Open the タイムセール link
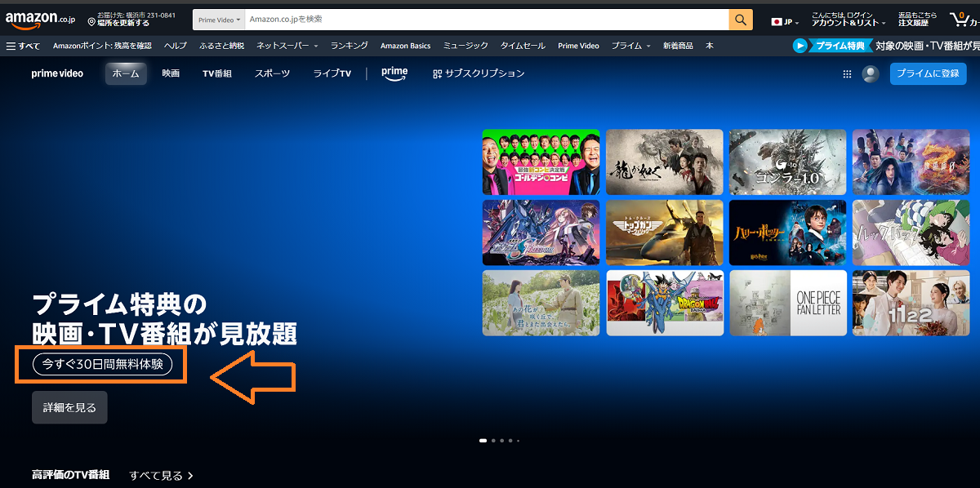The height and width of the screenshot is (488, 980). click(523, 46)
